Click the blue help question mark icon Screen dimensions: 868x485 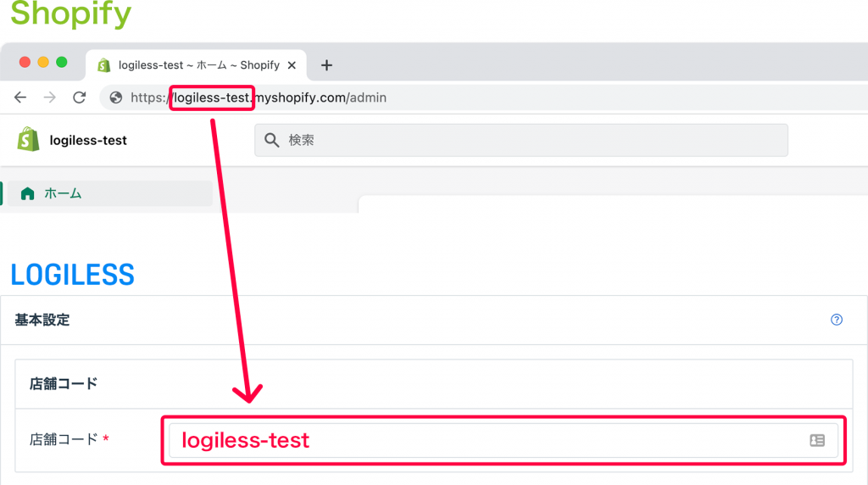point(837,320)
